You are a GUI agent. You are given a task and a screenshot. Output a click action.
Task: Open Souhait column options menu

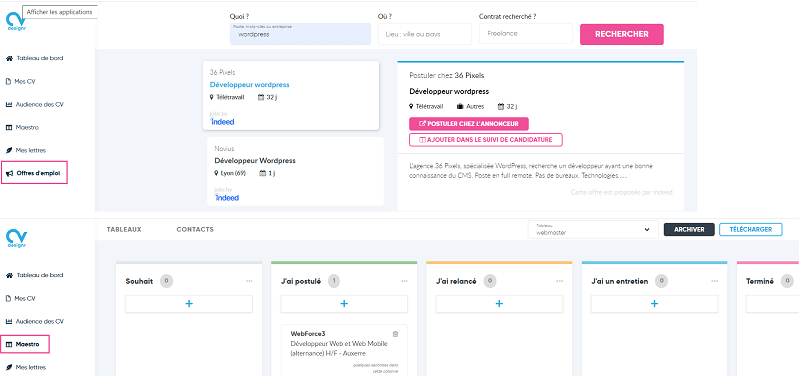pyautogui.click(x=249, y=281)
